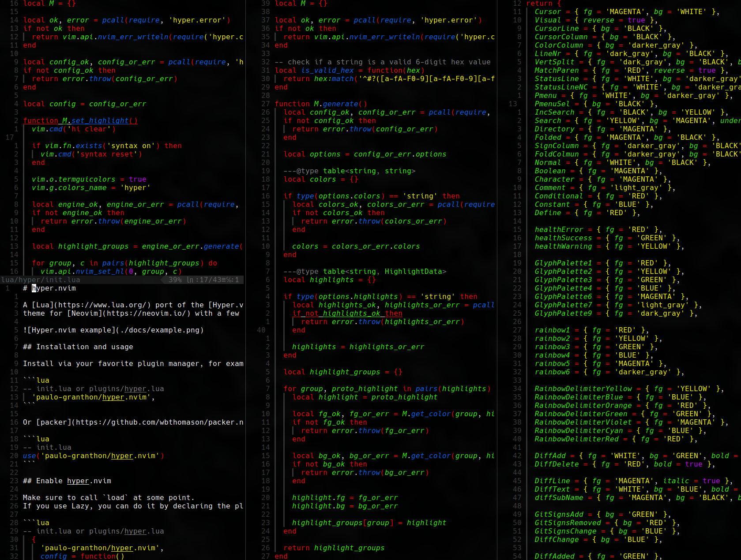This screenshot has height=560, width=741.
Task: Click the 'for group, c in pairs' loop line
Action: click(x=124, y=263)
